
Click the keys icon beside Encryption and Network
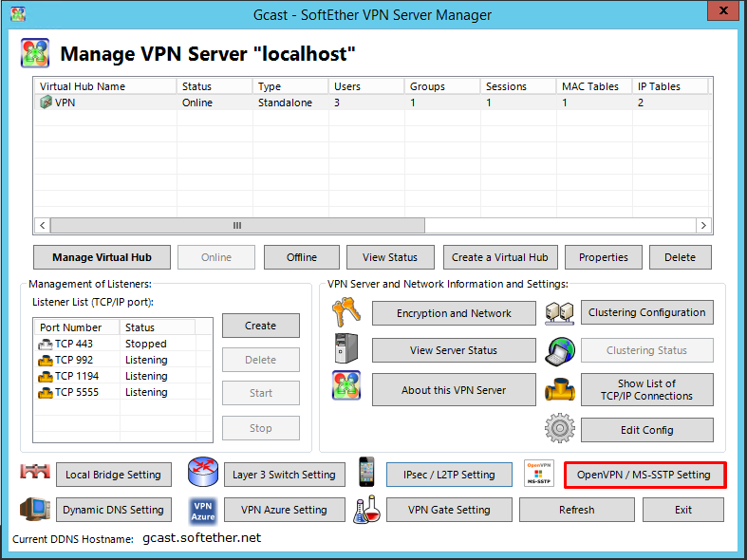(x=345, y=312)
